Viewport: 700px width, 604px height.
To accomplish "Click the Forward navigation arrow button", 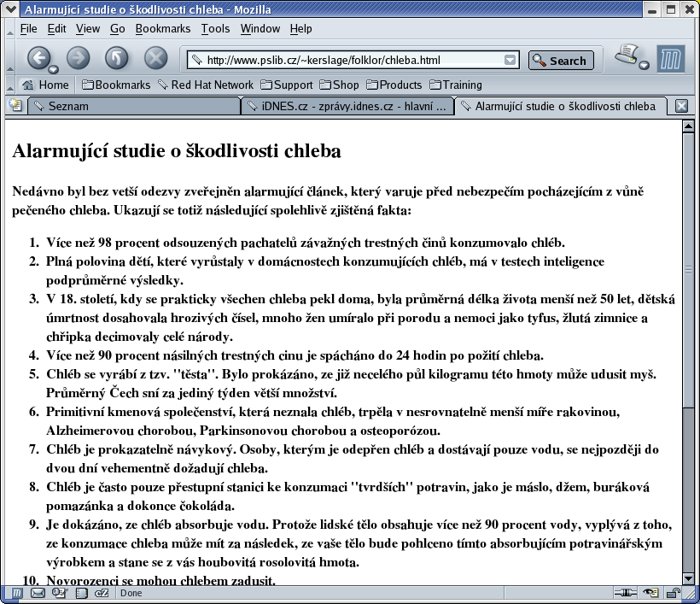I will click(x=79, y=58).
